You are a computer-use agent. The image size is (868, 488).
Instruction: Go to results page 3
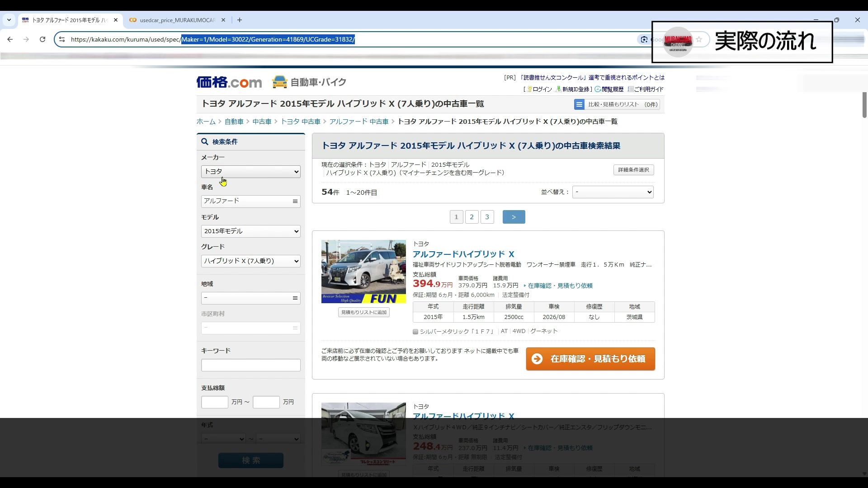[x=487, y=217]
